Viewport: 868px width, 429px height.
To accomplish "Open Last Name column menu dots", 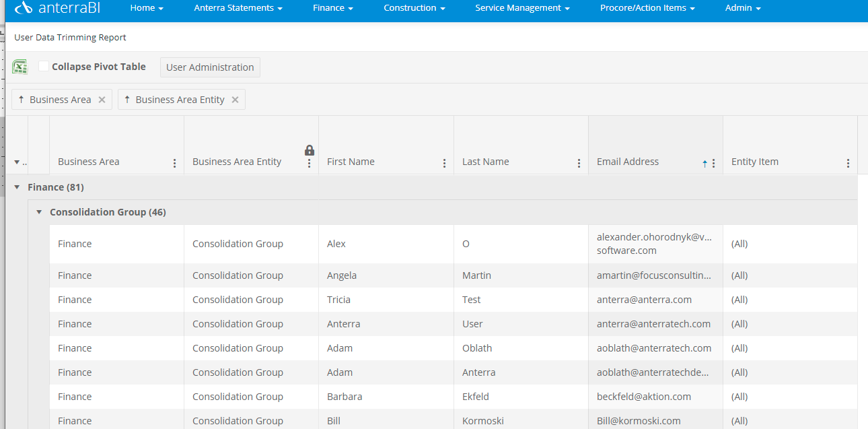I will click(x=579, y=163).
